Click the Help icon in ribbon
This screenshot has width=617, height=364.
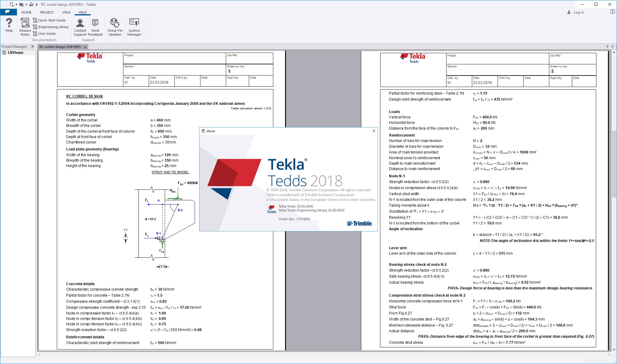pos(8,27)
